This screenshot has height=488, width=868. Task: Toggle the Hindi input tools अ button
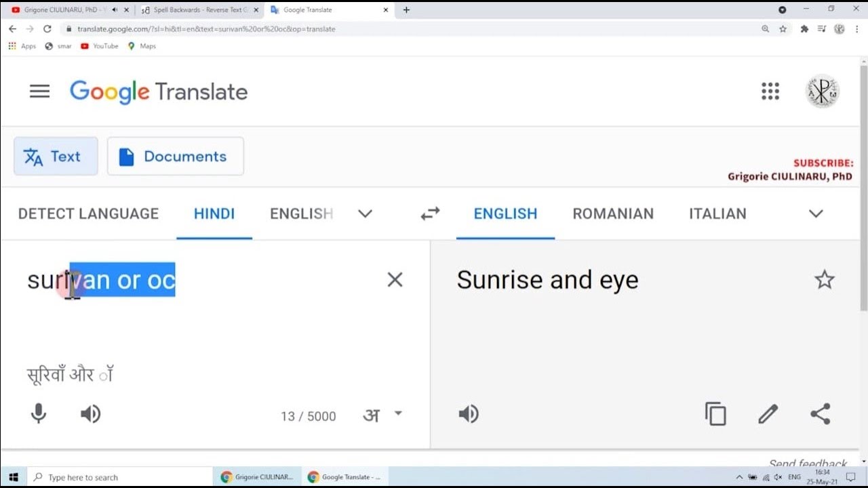click(371, 415)
